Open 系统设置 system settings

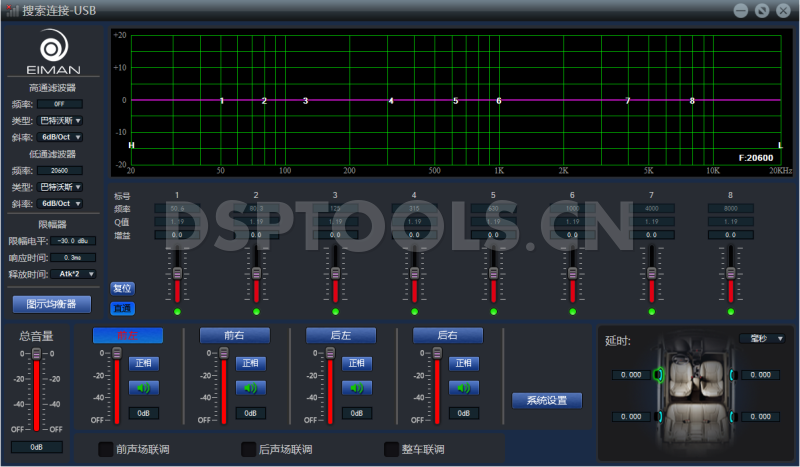[547, 401]
